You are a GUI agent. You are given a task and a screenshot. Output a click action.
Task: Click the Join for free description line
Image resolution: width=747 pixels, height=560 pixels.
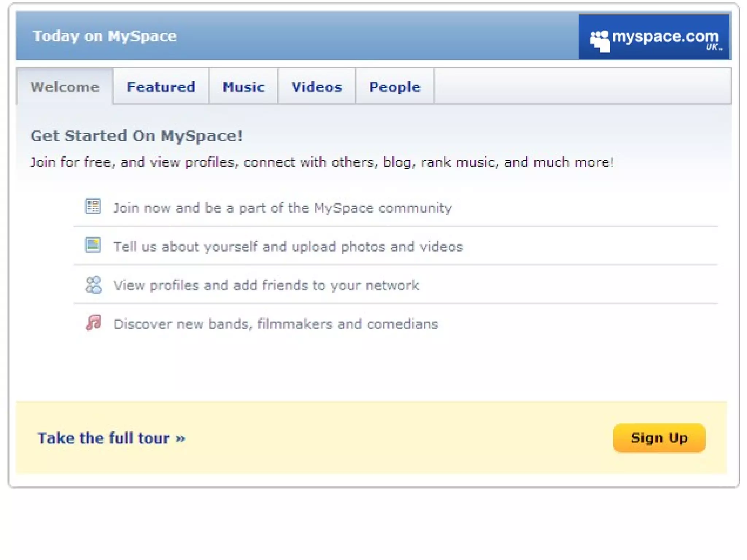pos(322,162)
